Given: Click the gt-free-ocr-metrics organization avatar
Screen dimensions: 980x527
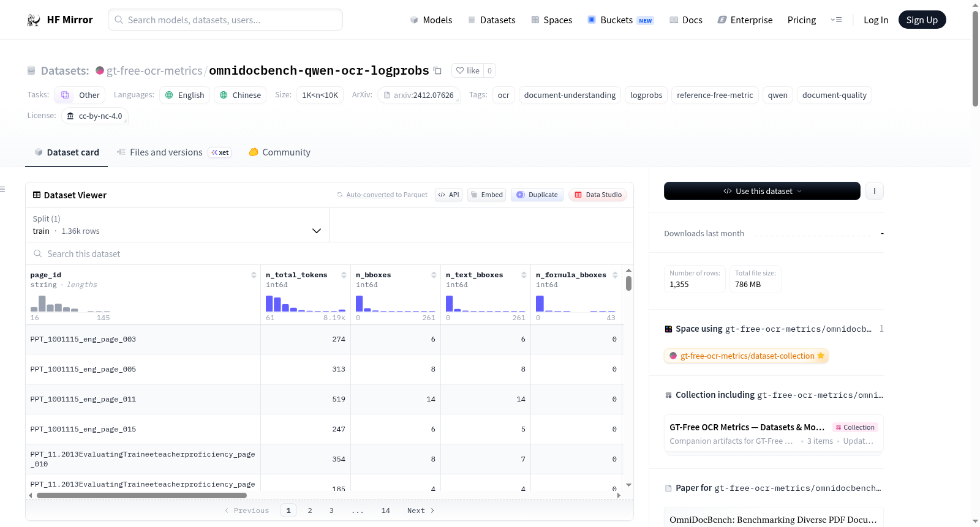Looking at the screenshot, I should pos(100,70).
